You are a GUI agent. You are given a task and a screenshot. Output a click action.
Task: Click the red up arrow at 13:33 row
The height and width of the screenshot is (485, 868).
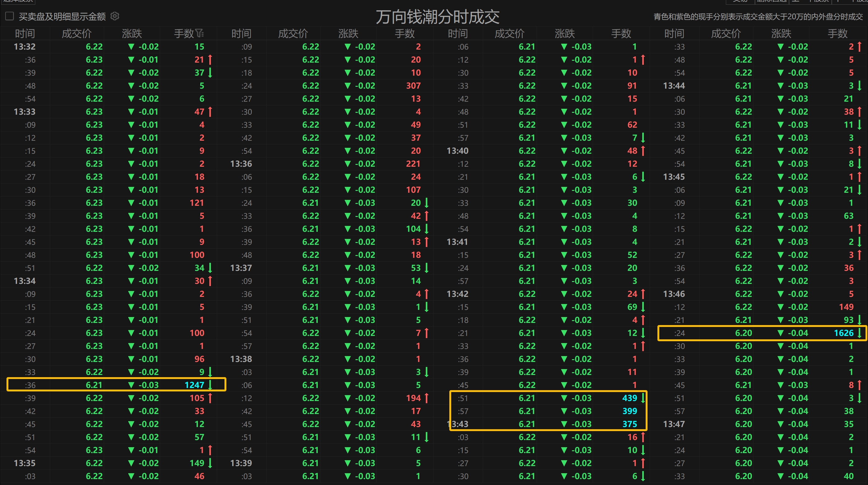coord(210,112)
